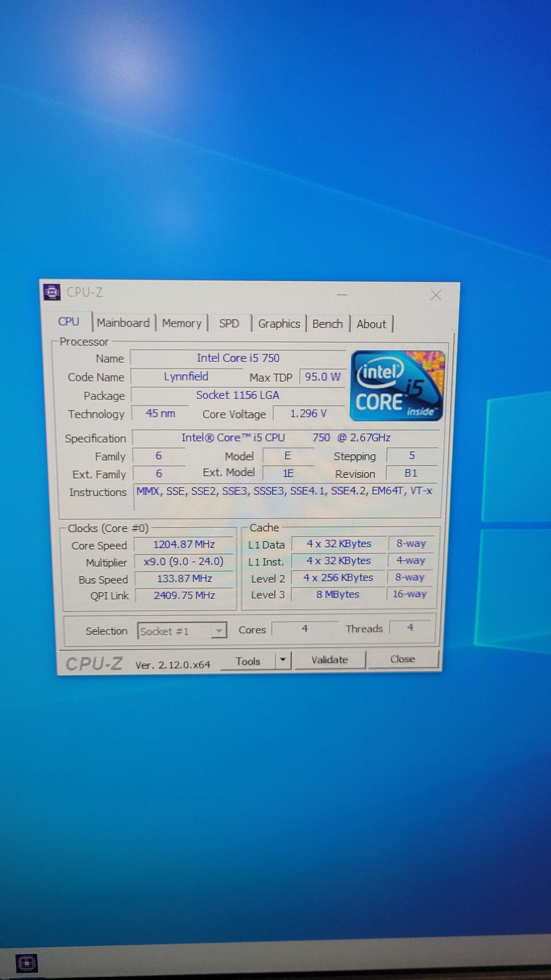Close CPU-Z with the X button
Viewport: 551px width, 980px height.
pyautogui.click(x=436, y=295)
